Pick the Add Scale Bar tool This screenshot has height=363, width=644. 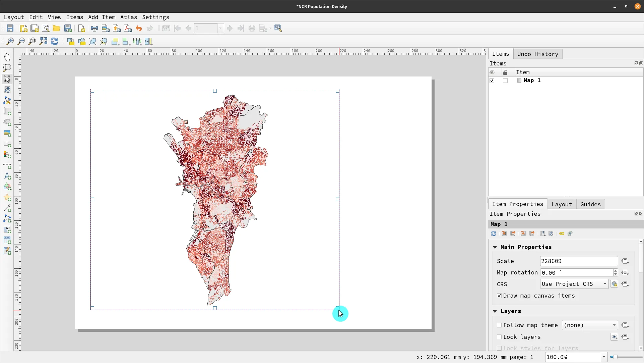tap(7, 166)
